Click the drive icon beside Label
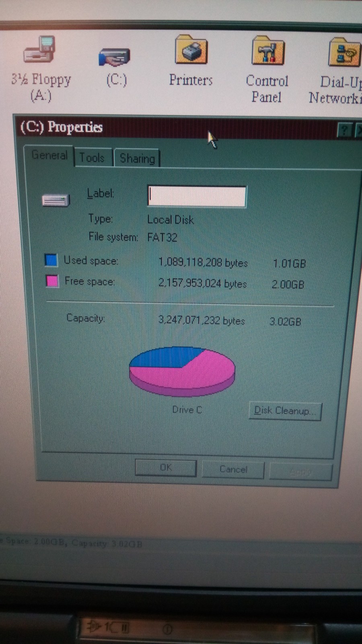The height and width of the screenshot is (644, 362). pos(56,200)
